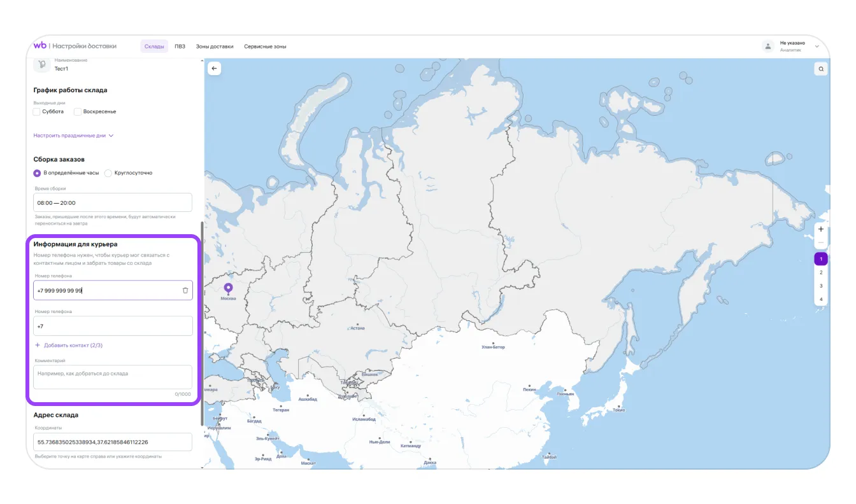The width and height of the screenshot is (856, 504).
Task: Open the Зоны доставки tab
Action: pyautogui.click(x=215, y=46)
